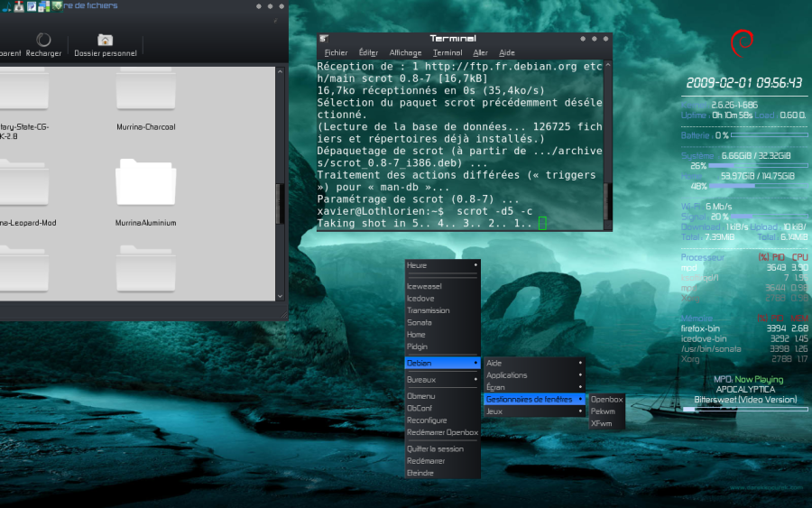Screen dimensions: 812x508
Task: Open ObConf from the menu
Action: click(442, 408)
